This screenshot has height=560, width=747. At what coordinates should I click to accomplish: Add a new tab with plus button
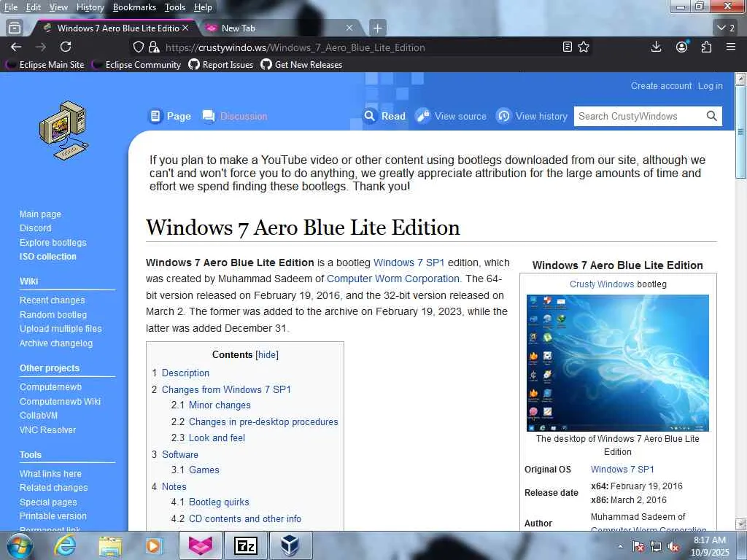tap(377, 28)
